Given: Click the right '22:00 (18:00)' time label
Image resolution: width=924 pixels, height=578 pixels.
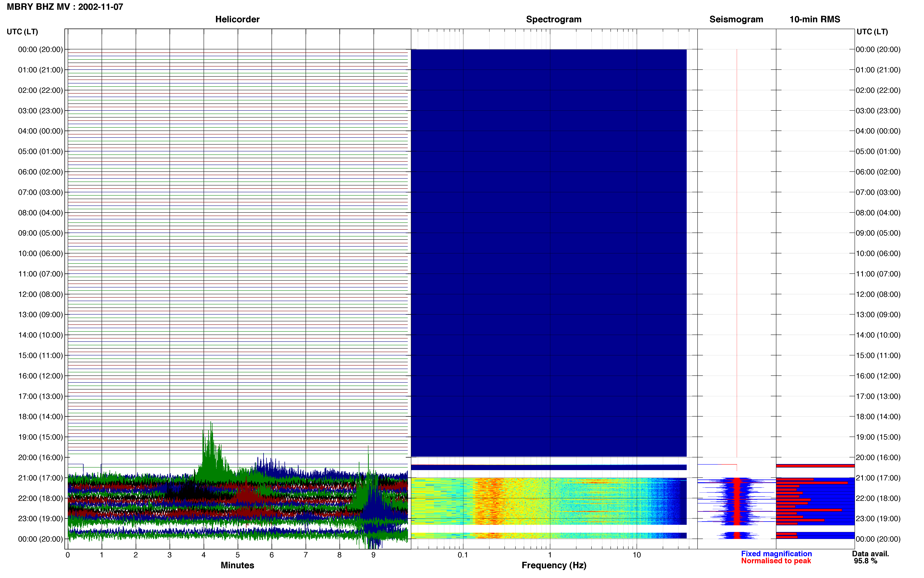Looking at the screenshot, I should click(x=878, y=498).
